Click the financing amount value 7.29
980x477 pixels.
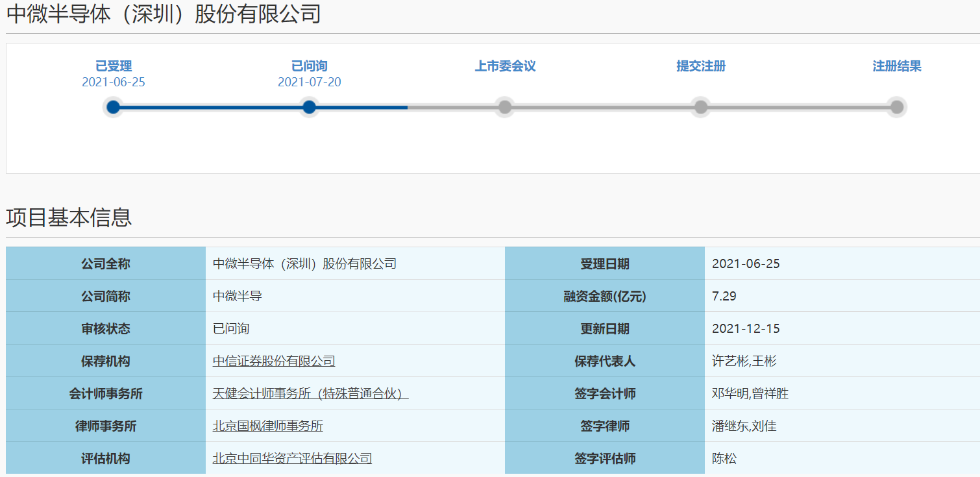[724, 297]
